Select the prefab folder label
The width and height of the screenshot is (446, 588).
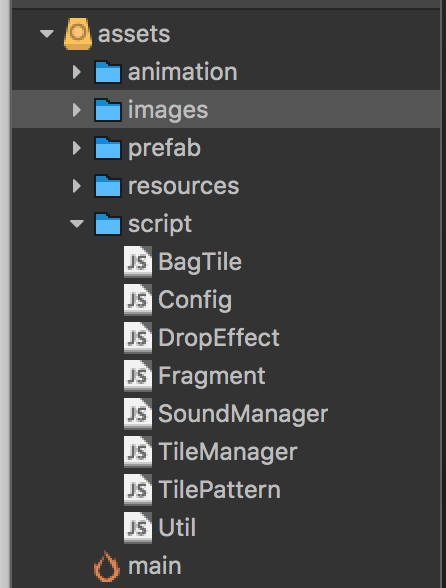tap(164, 148)
